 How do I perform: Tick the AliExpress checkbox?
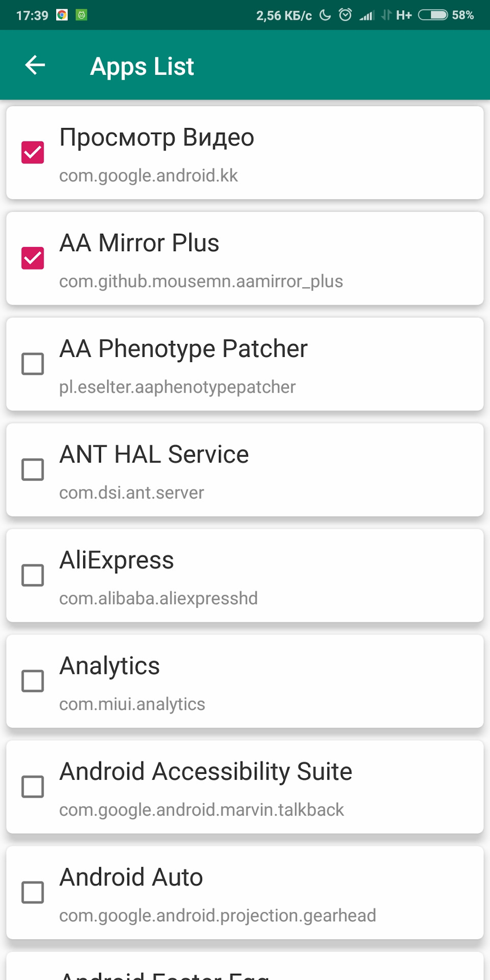33,575
